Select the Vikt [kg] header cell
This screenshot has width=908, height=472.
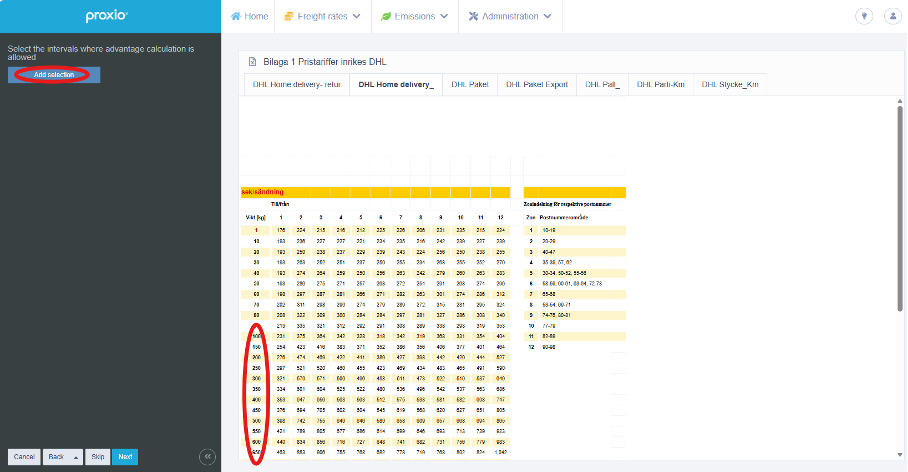point(255,218)
